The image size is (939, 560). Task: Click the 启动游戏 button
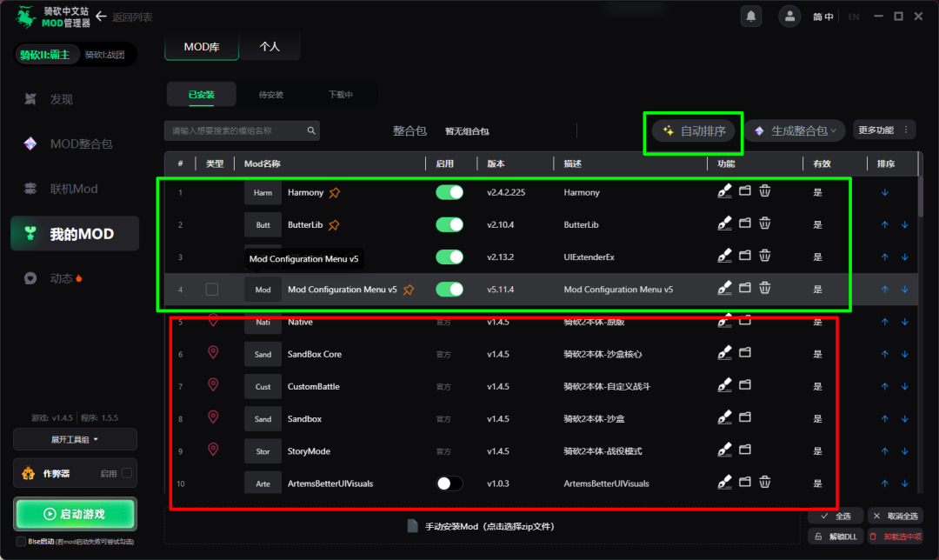pos(75,514)
